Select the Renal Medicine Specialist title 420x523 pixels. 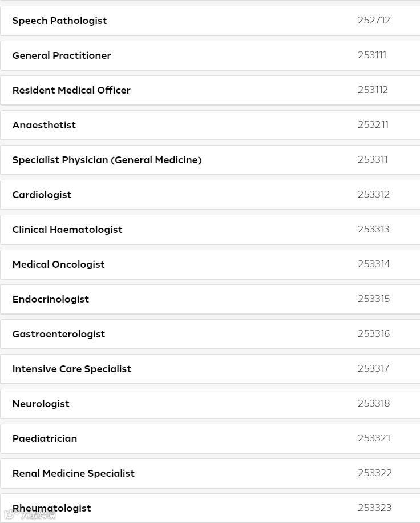74,473
